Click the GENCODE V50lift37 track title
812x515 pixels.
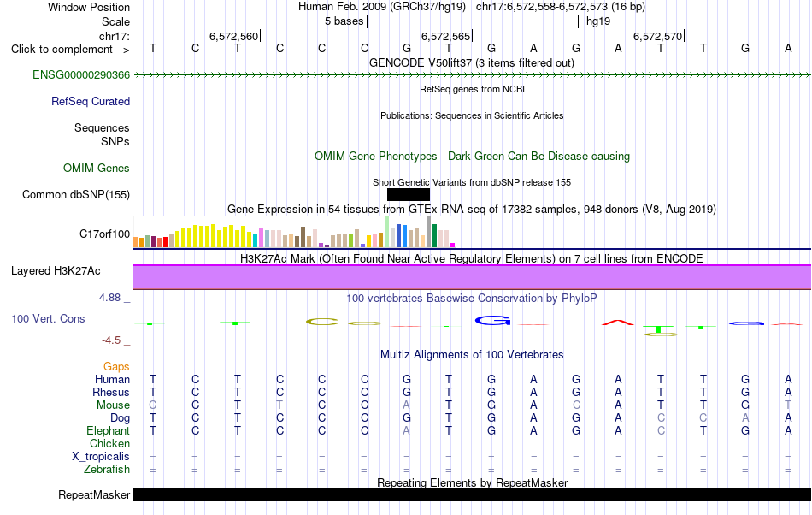(x=472, y=63)
